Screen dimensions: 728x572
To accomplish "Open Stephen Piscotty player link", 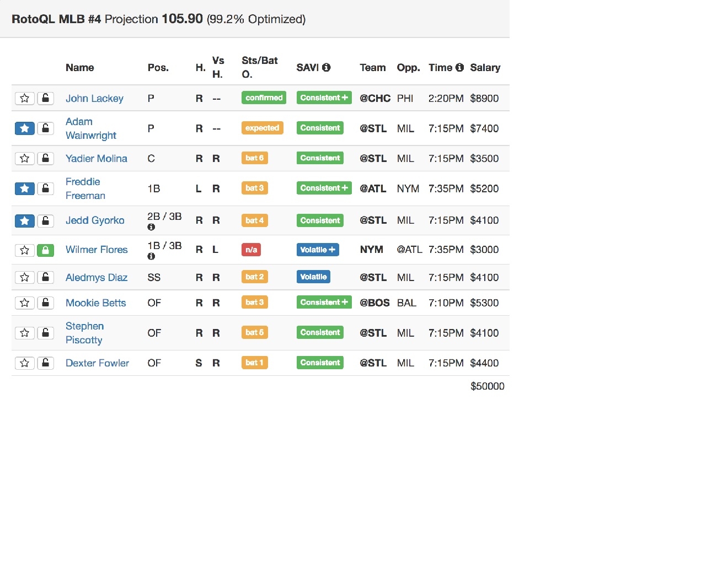I will (x=85, y=333).
